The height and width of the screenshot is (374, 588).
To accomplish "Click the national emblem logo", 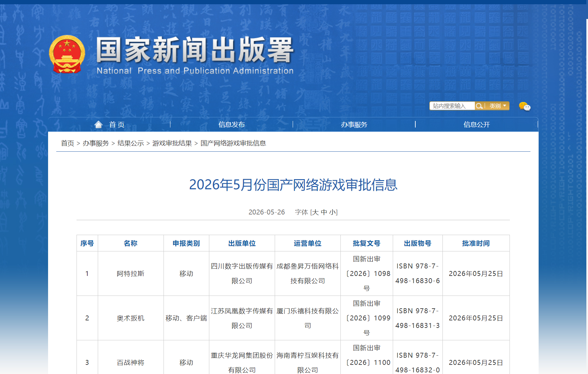I will pyautogui.click(x=67, y=54).
